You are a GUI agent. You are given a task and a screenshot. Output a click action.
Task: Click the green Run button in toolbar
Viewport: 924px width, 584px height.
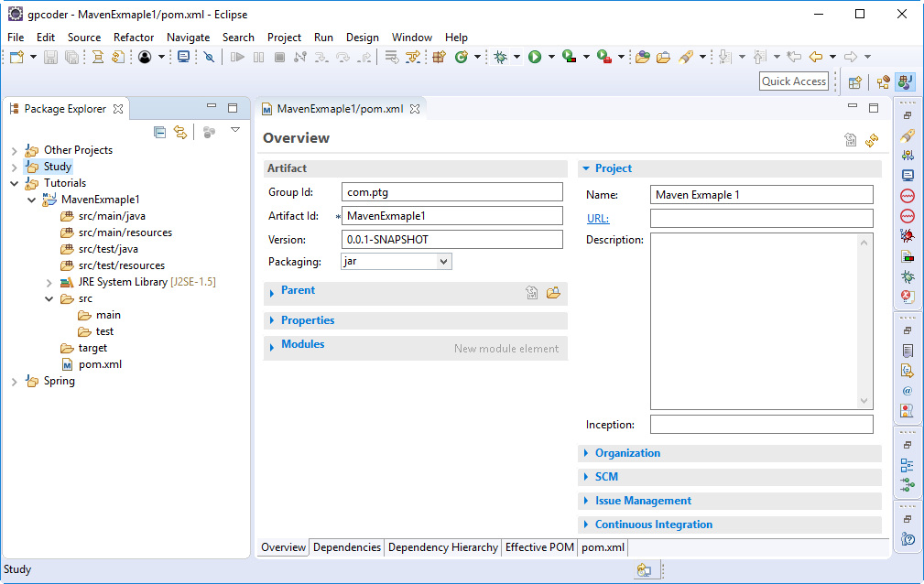coord(535,57)
